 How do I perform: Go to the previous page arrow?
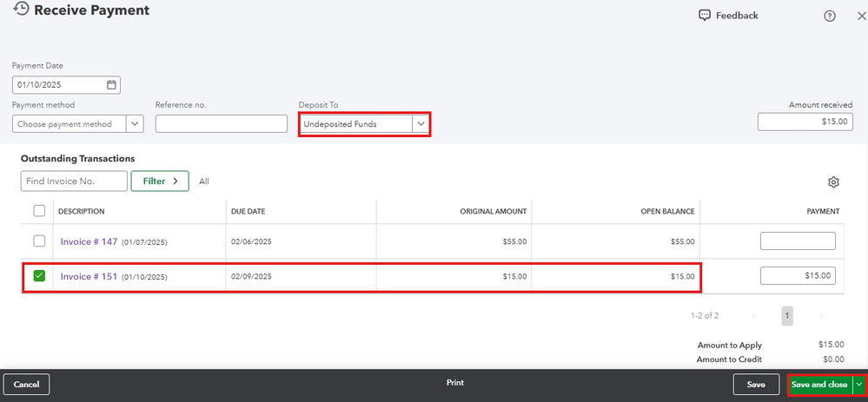tap(752, 316)
